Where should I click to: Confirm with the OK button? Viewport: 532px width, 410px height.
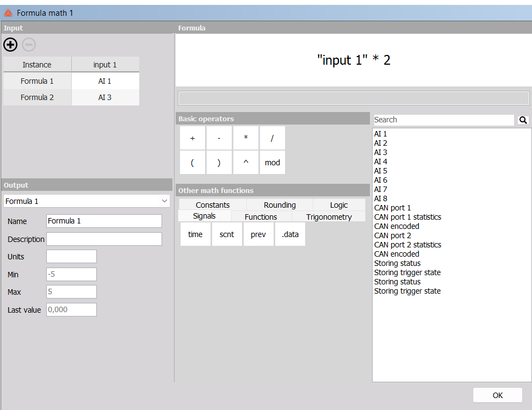point(497,395)
